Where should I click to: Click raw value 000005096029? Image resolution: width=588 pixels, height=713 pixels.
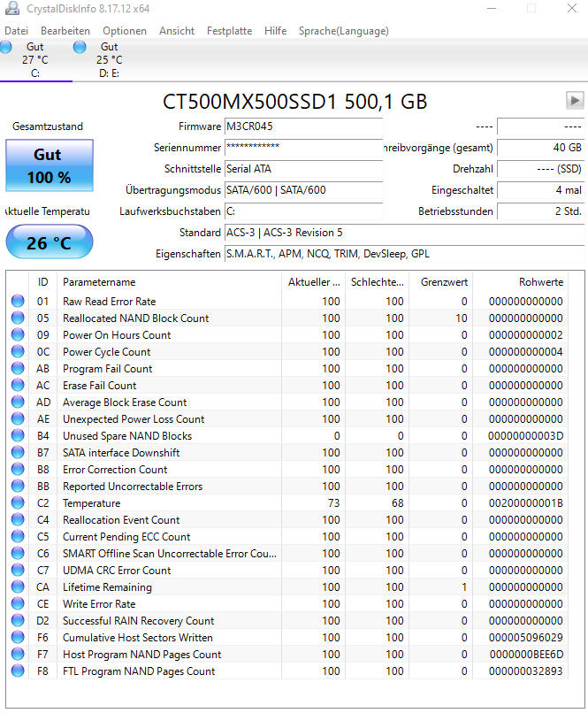point(526,638)
